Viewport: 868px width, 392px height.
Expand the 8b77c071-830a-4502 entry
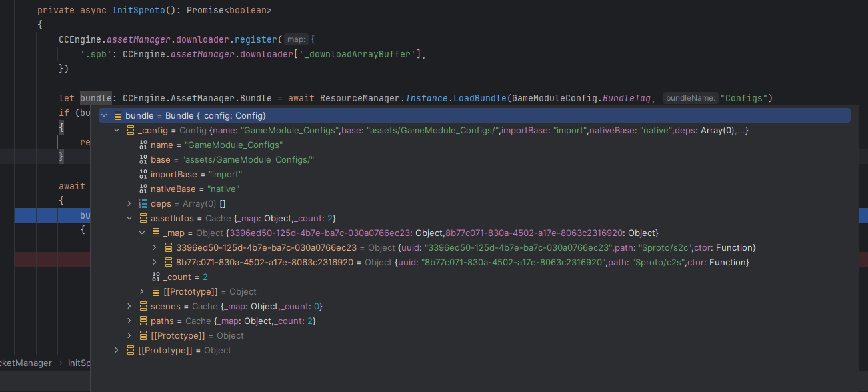pos(155,263)
